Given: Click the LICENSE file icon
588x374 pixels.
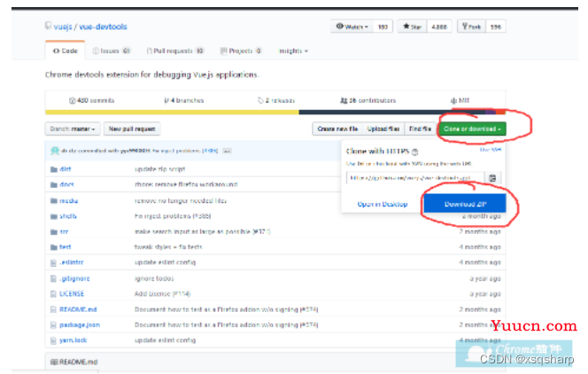Looking at the screenshot, I should pos(53,294).
